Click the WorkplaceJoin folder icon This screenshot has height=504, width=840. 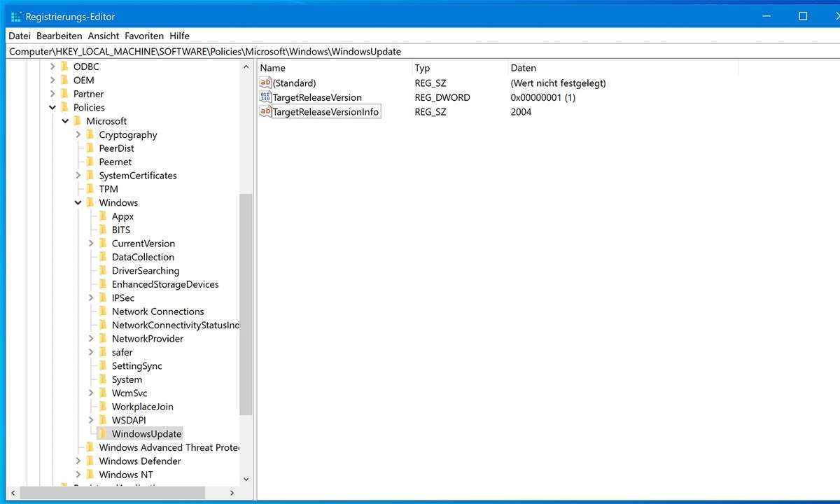pyautogui.click(x=103, y=407)
